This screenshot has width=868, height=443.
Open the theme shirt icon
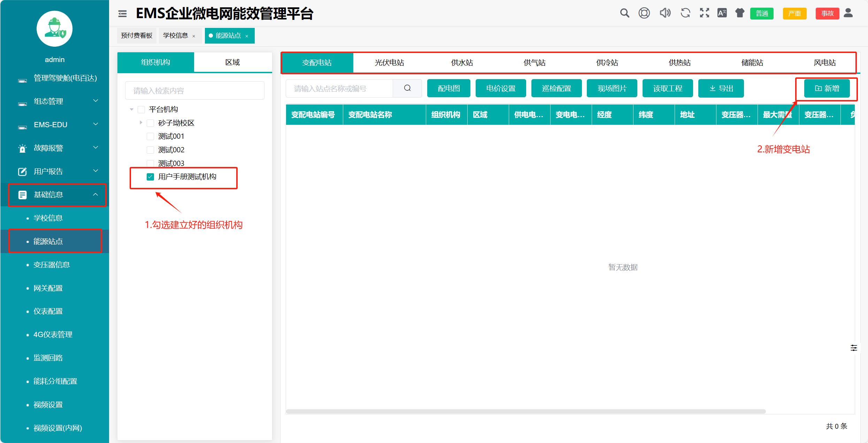click(x=739, y=13)
